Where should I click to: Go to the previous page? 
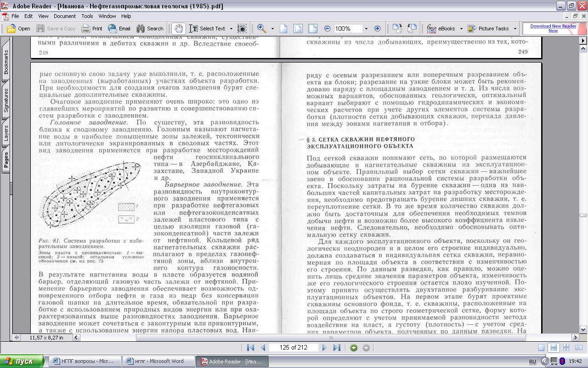coord(263,348)
